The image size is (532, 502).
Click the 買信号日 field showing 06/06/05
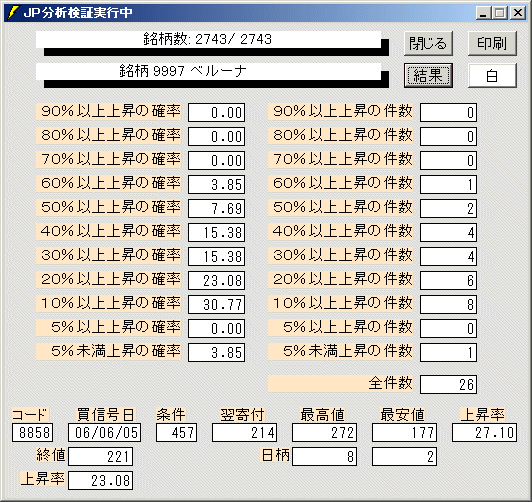[104, 432]
